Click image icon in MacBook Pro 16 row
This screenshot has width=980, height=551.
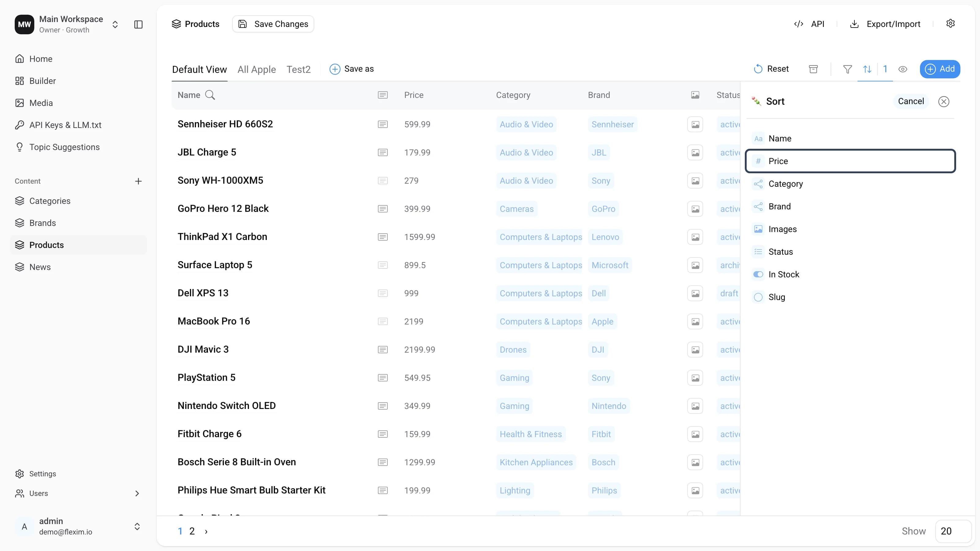pos(695,321)
